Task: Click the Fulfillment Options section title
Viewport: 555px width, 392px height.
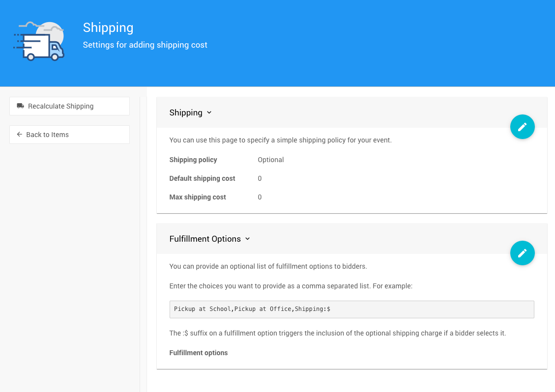Action: (205, 239)
